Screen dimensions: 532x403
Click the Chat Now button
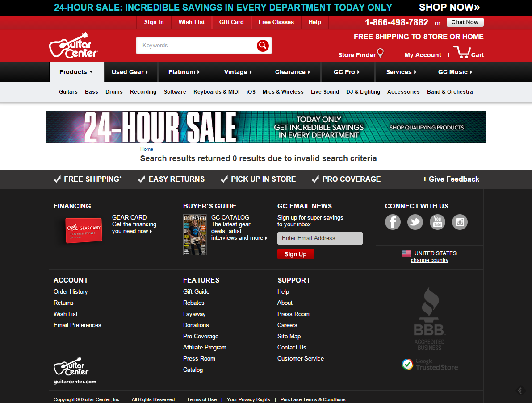click(x=465, y=22)
